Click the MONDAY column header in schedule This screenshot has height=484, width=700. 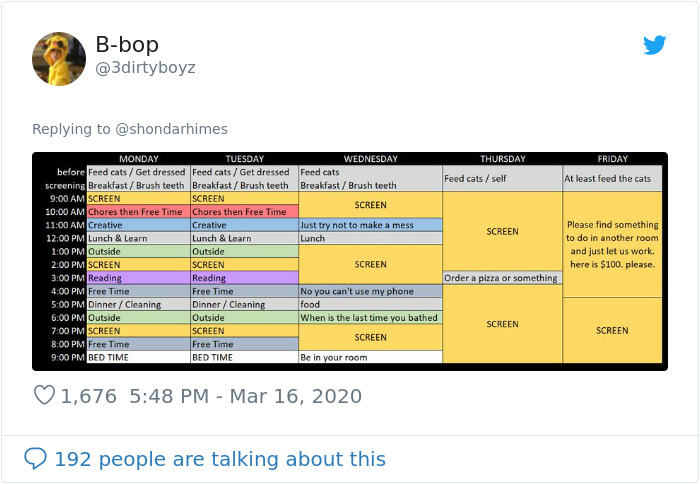pyautogui.click(x=138, y=159)
